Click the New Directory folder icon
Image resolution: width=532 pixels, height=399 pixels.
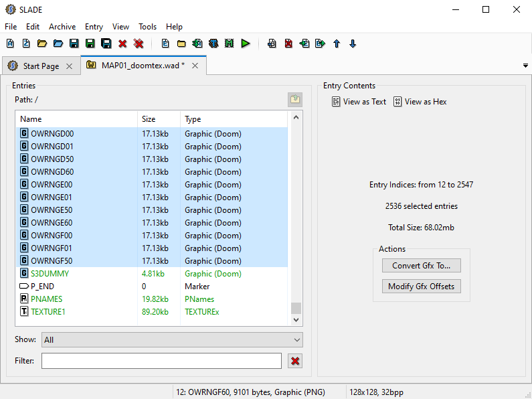[181, 44]
